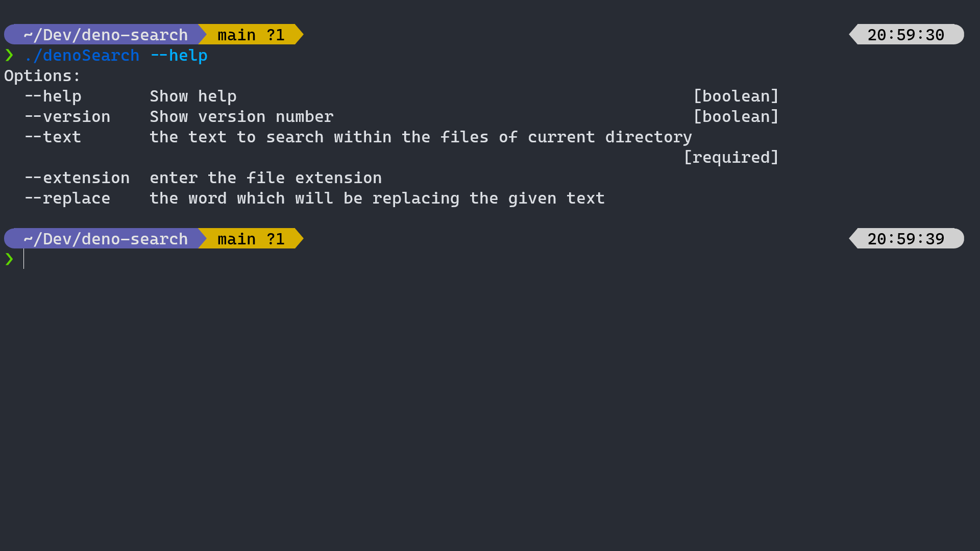Click the first 'main ?1' git branch segment
The image size is (980, 551).
tap(251, 35)
